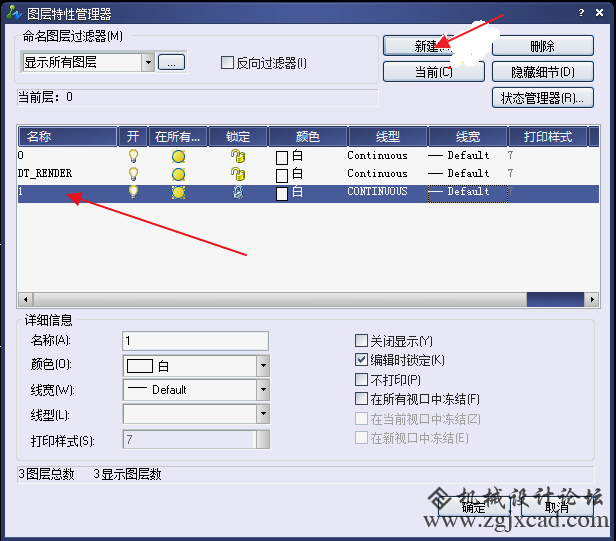Click the color column header
Viewport: 616px width, 541px height.
[308, 136]
